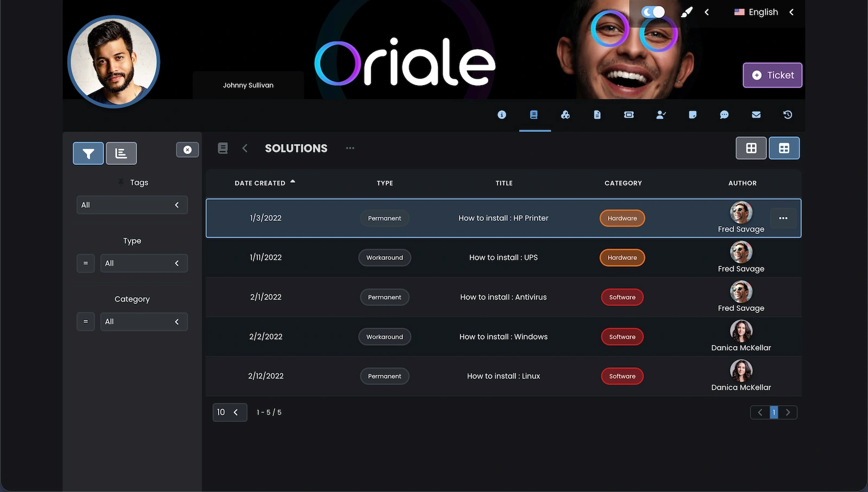View the history clock icon tab
This screenshot has width=868, height=492.
(788, 114)
